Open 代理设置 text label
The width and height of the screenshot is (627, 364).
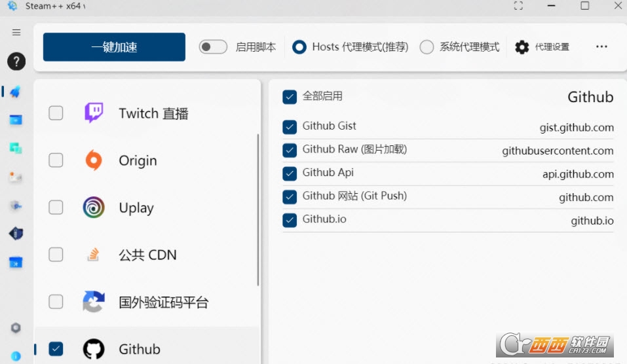(x=552, y=47)
